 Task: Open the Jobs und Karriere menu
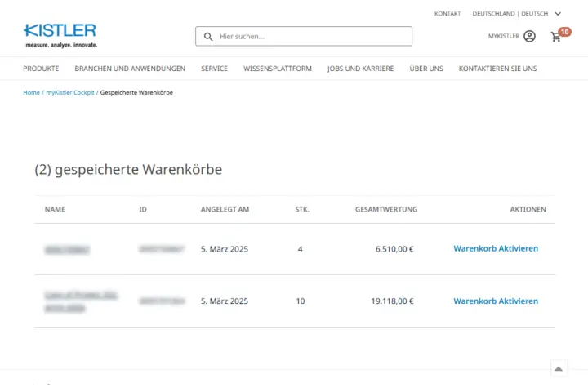point(360,69)
